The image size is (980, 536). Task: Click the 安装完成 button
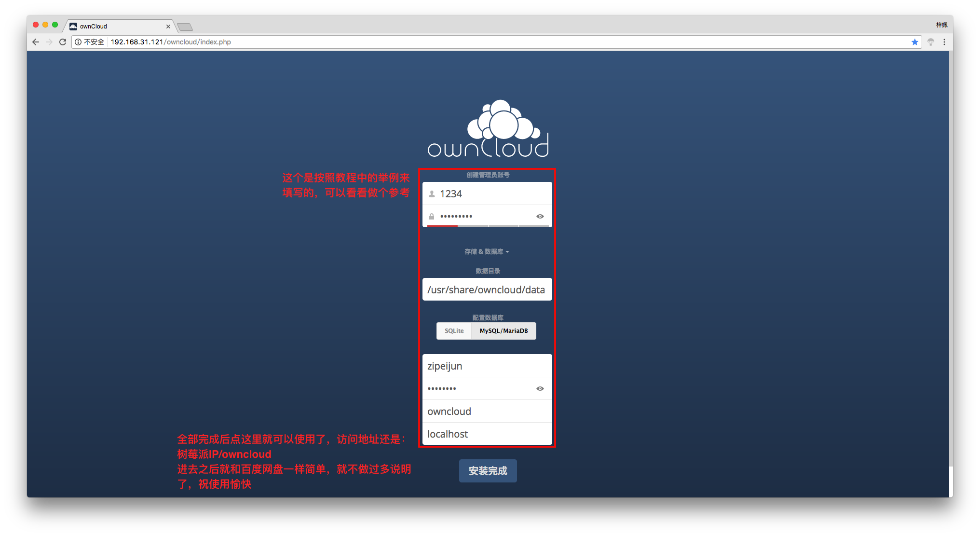pyautogui.click(x=488, y=471)
